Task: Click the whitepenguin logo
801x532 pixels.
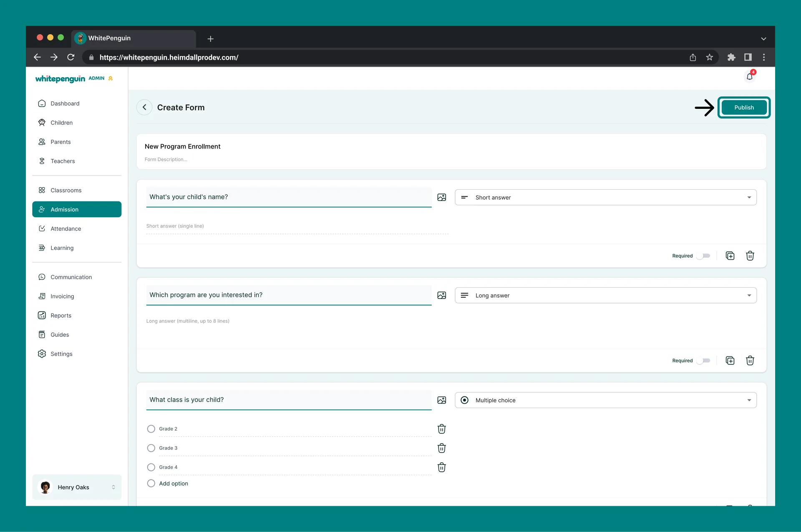Action: click(60, 79)
